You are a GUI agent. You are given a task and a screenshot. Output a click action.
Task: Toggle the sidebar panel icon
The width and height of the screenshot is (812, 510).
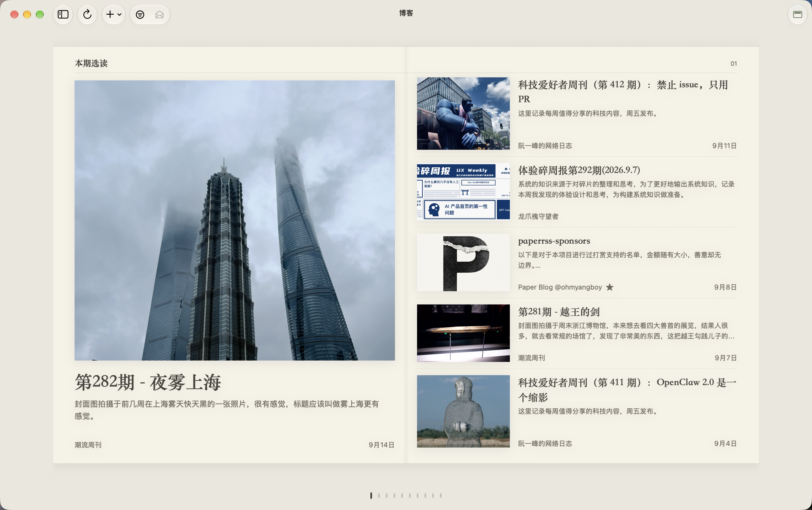tap(63, 14)
